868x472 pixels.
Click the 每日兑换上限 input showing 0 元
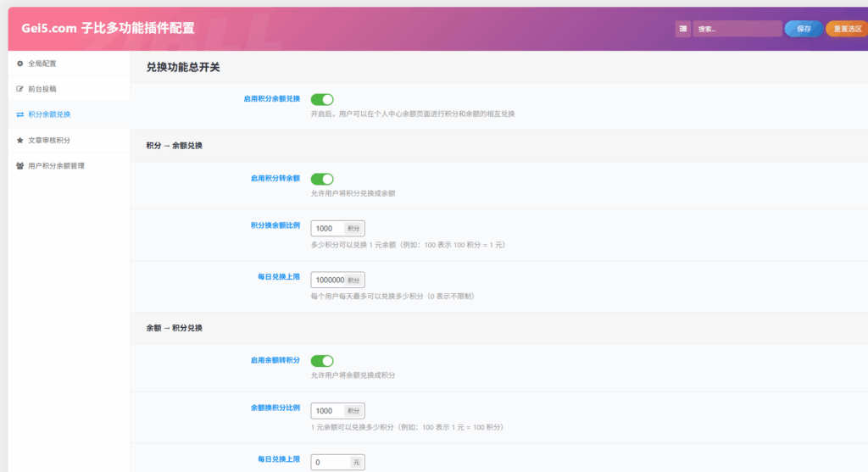[x=337, y=462]
